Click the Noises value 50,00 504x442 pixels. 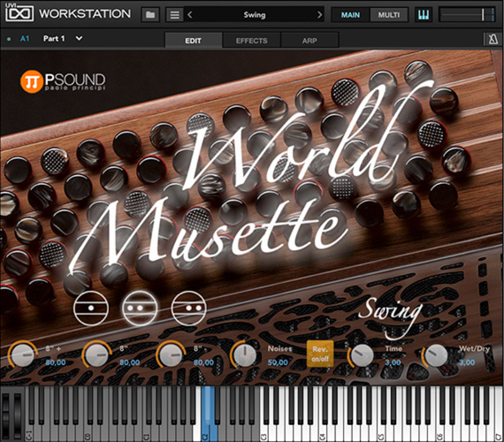(x=278, y=362)
